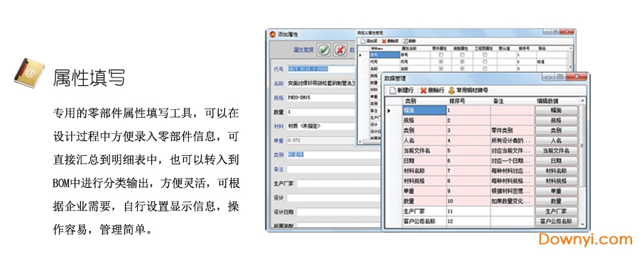Click the horizontal scrollbar left arrow in 自定义属性管理
The width and height of the screenshot is (644, 256).
coord(360,142)
